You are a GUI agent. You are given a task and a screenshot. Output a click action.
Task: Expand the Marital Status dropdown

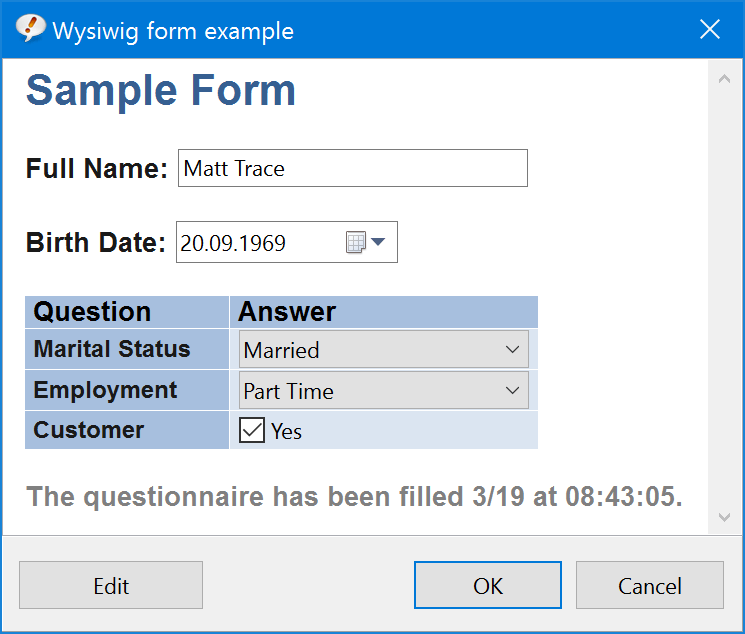384,350
